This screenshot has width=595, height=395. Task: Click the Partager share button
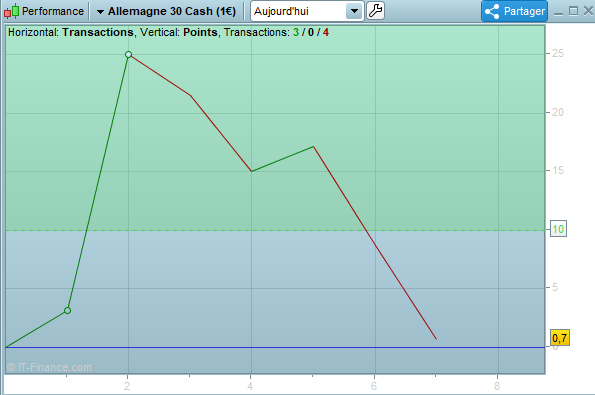pyautogui.click(x=515, y=11)
